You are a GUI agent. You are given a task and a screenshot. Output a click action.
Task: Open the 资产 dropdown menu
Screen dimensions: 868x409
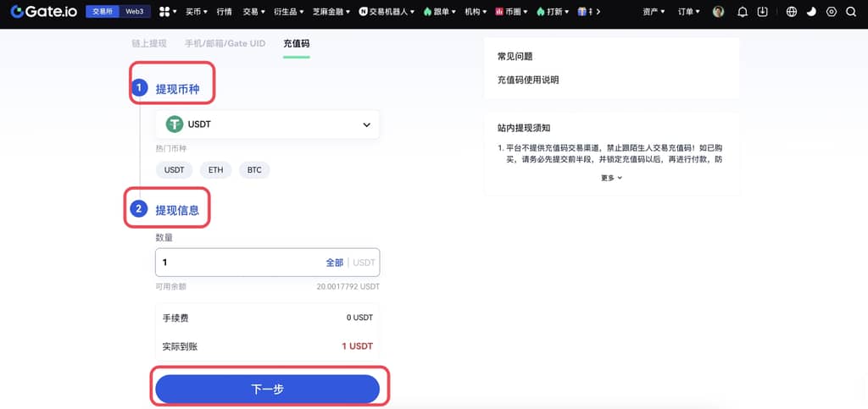point(654,12)
